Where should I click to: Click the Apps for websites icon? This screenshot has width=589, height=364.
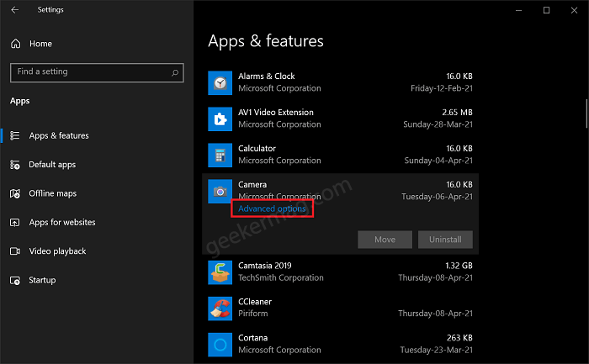pos(15,222)
